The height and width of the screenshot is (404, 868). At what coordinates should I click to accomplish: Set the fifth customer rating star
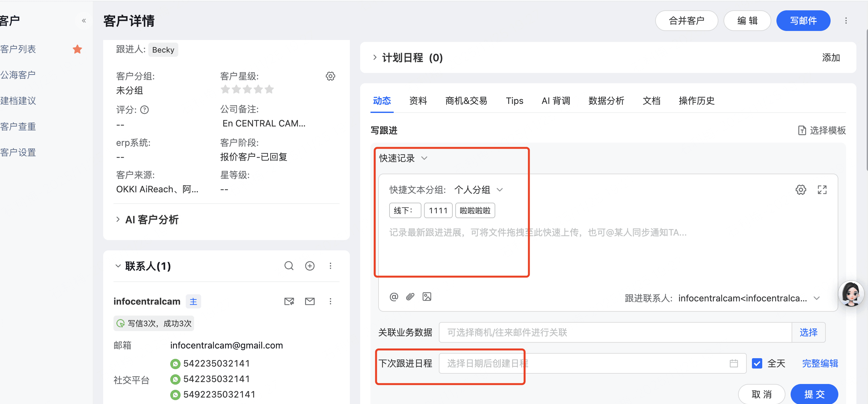tap(269, 89)
